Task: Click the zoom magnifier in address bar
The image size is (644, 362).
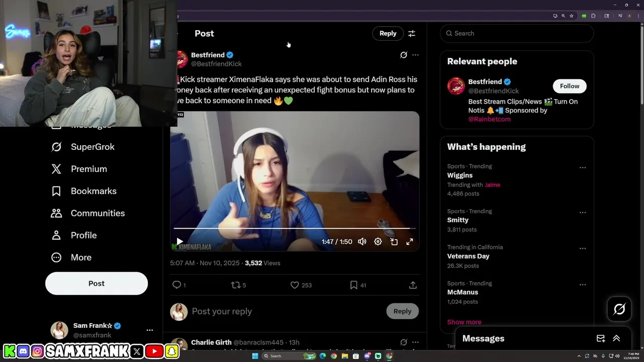Action: [563, 16]
